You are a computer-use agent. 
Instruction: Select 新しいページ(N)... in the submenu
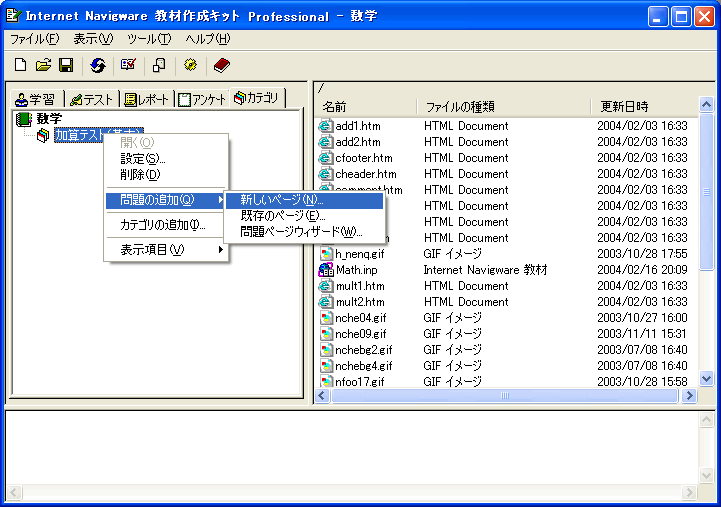(x=282, y=200)
